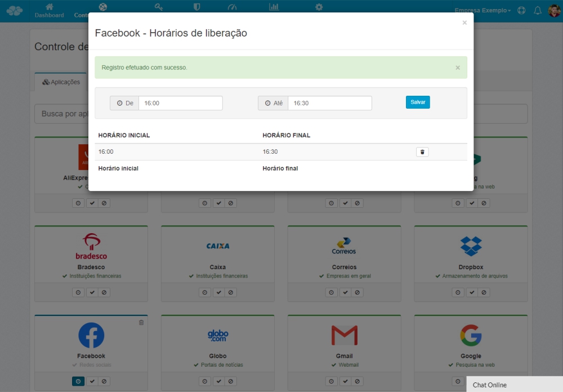563x392 pixels.
Task: Open schedule clock button for Dropbox
Action: [x=458, y=292]
